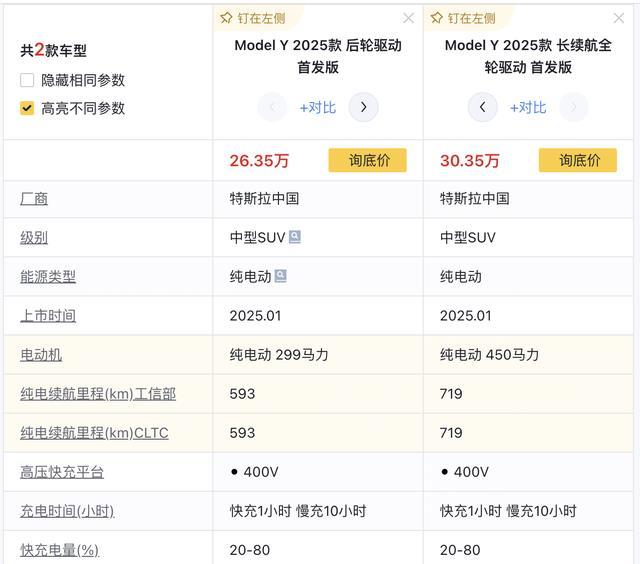Viewport: 640px width, 564px height.
Task: Open the 级别 parameter link
Action: (x=34, y=238)
